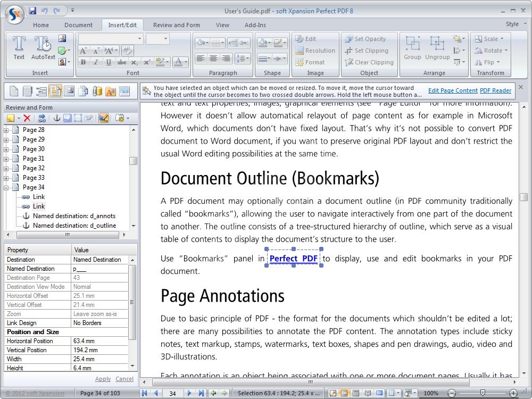Image resolution: width=532 pixels, height=399 pixels.
Task: Click the anchor named destination icon
Action: (x=57, y=118)
